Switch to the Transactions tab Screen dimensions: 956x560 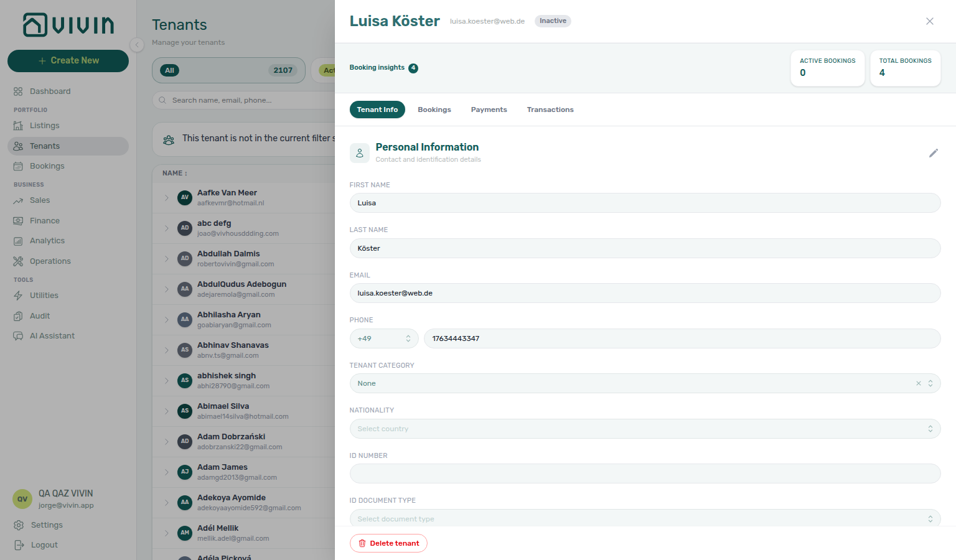pos(550,110)
